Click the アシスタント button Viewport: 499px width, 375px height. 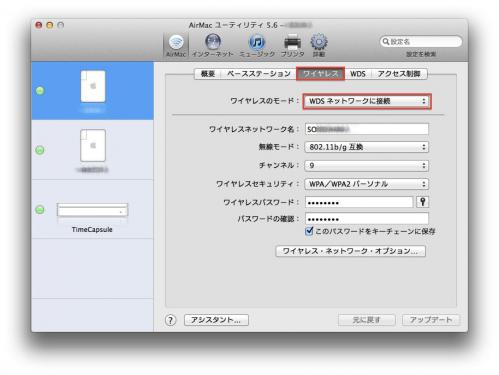point(216,320)
